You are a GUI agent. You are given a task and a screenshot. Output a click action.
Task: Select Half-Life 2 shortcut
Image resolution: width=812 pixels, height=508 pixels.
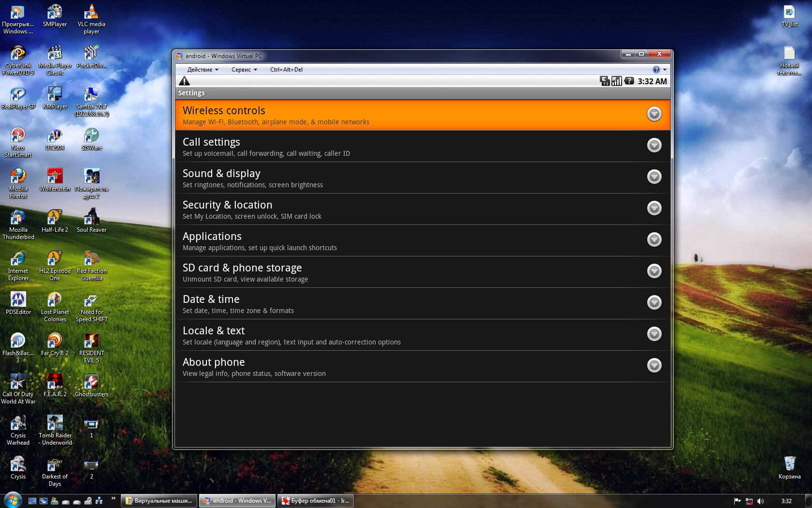pyautogui.click(x=55, y=222)
